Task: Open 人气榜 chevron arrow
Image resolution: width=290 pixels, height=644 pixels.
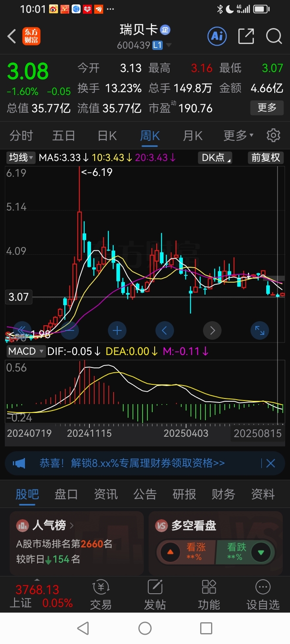Action: pyautogui.click(x=72, y=525)
